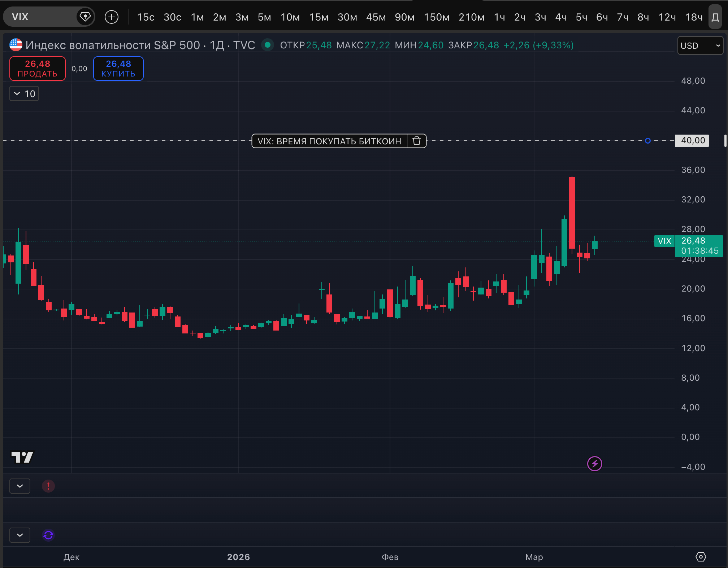Screen dimensions: 728x568
Task: Select the daily Д timeframe
Action: click(715, 17)
